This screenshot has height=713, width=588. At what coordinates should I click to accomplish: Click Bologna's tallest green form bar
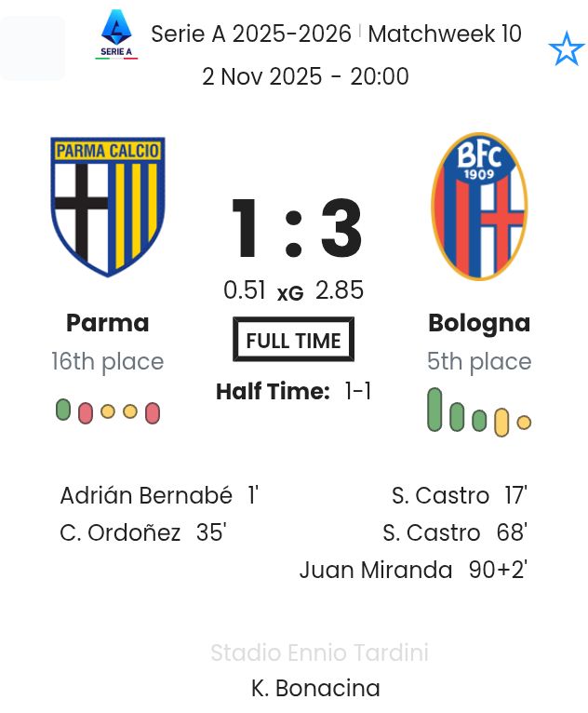coord(434,410)
